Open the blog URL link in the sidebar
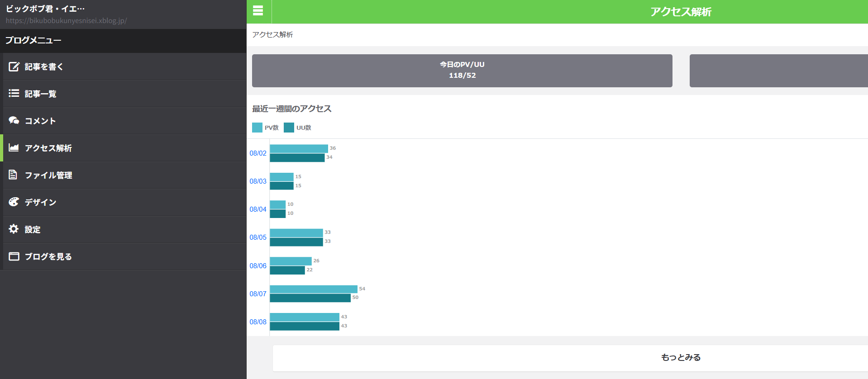Screen dimensions: 868x379 coord(66,21)
